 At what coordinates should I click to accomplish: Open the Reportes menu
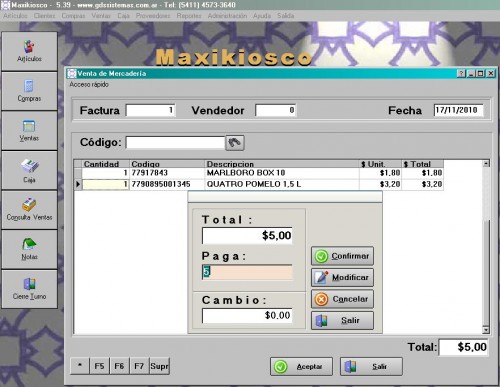pos(189,16)
